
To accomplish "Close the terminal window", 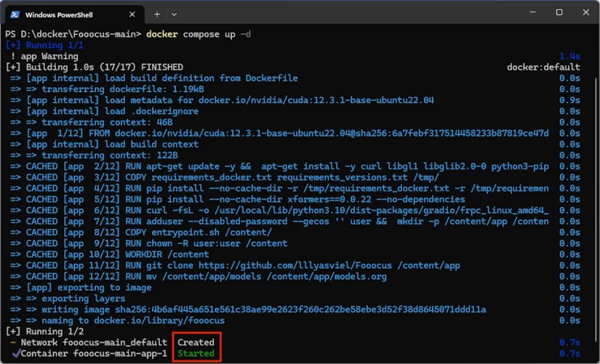I will click(586, 12).
